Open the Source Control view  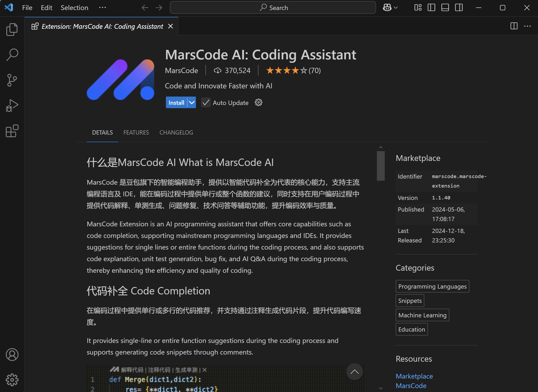click(12, 80)
